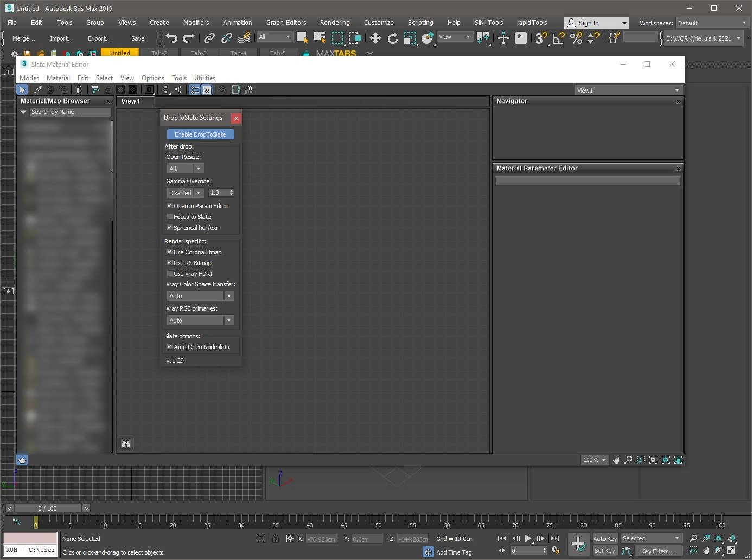Toggle Auto Open Nodeslots checkbox
The image size is (752, 560).
[x=170, y=347]
